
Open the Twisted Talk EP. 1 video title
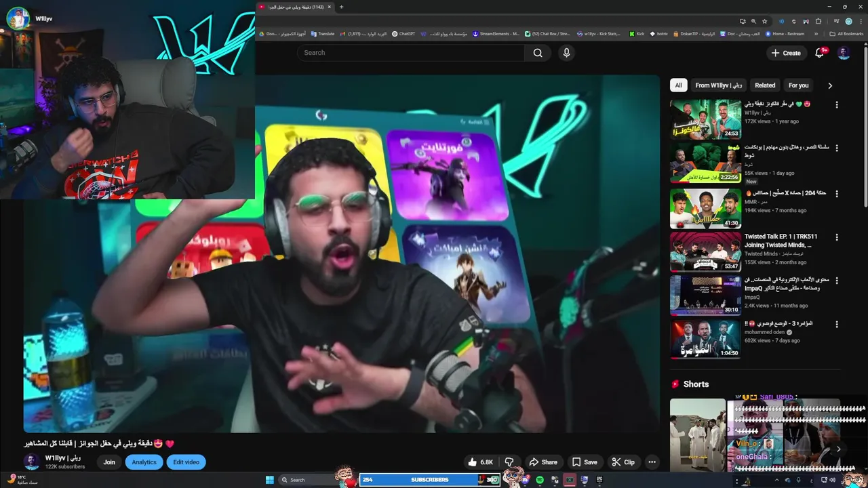(780, 241)
